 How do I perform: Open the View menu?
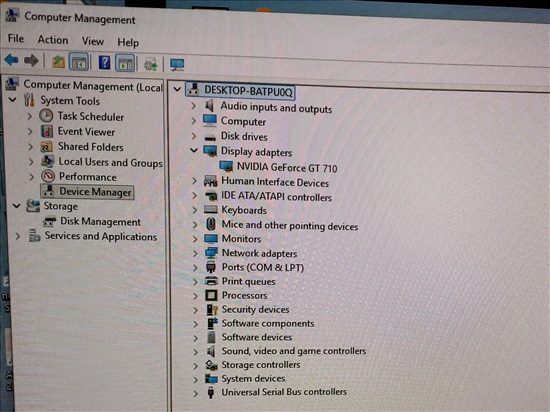click(93, 41)
